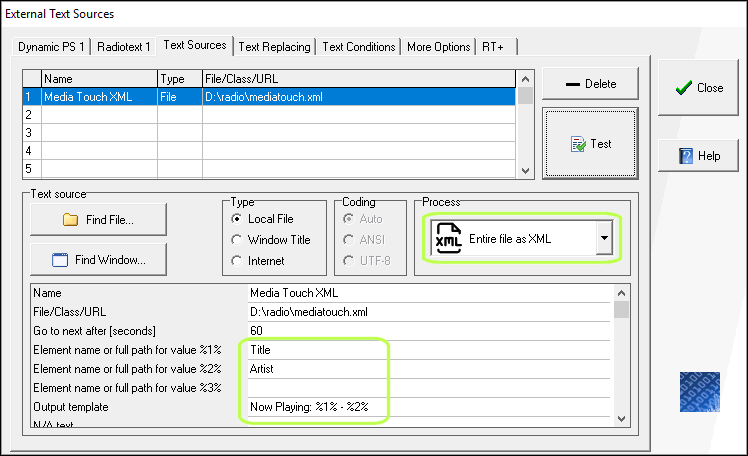
Task: Click the D:\radio\mediatouch.xml cell in list
Action: coord(359,97)
